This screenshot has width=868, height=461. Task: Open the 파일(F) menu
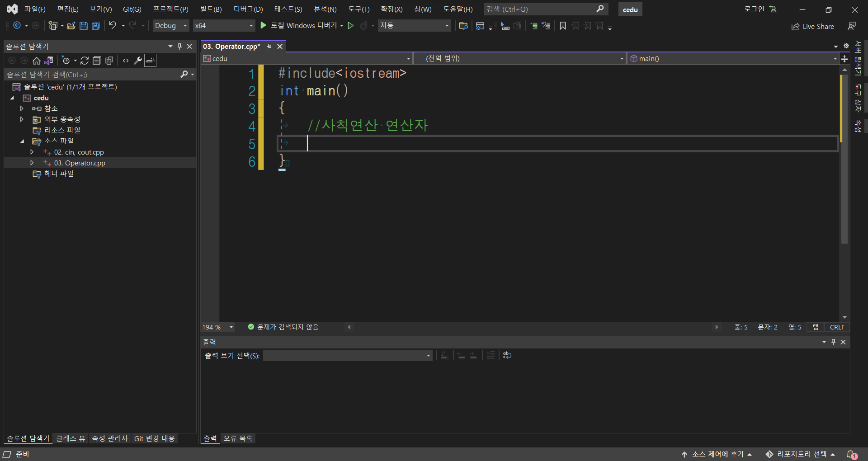35,9
